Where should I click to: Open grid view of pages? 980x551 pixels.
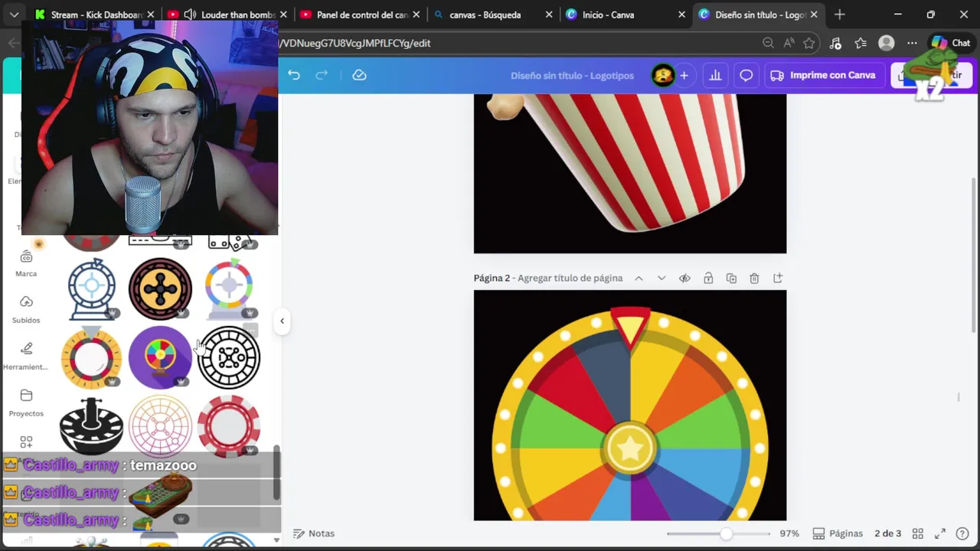pos(917,533)
